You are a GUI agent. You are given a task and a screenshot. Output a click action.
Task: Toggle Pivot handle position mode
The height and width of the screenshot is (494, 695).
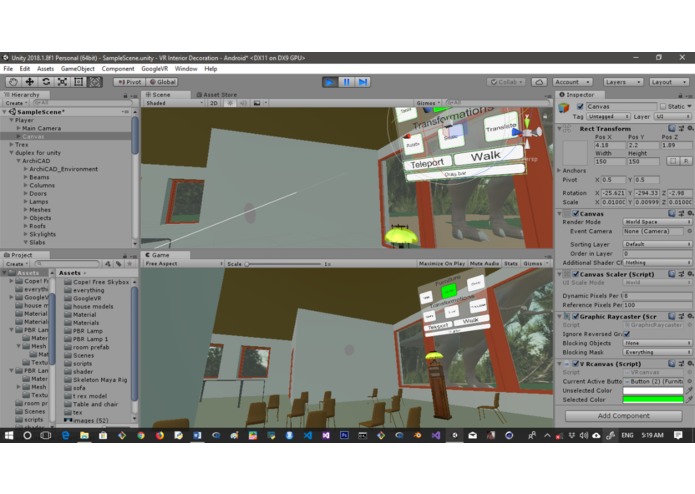pos(129,82)
